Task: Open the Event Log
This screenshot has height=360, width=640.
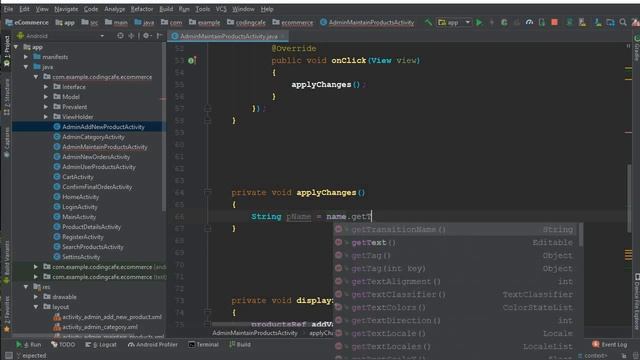Action: pos(610,344)
